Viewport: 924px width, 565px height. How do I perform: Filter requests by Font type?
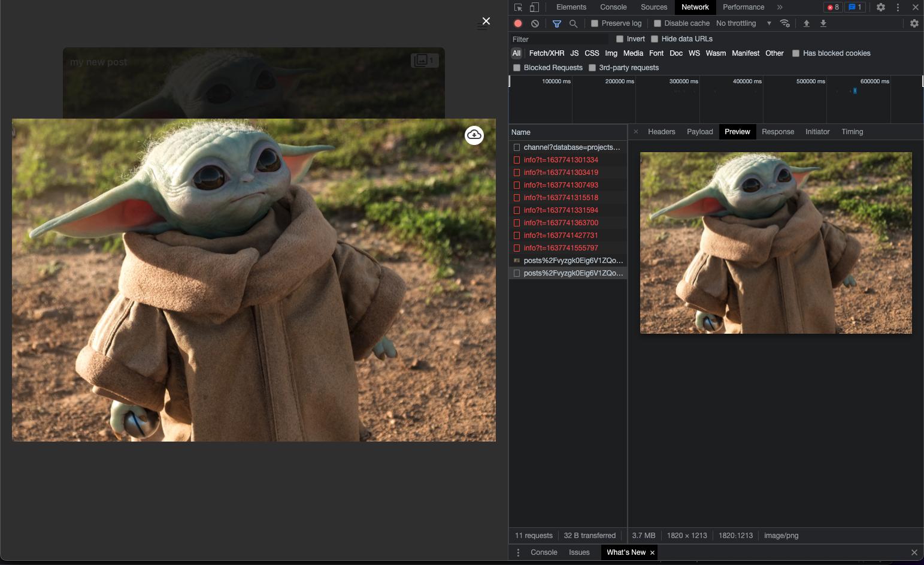(x=656, y=53)
